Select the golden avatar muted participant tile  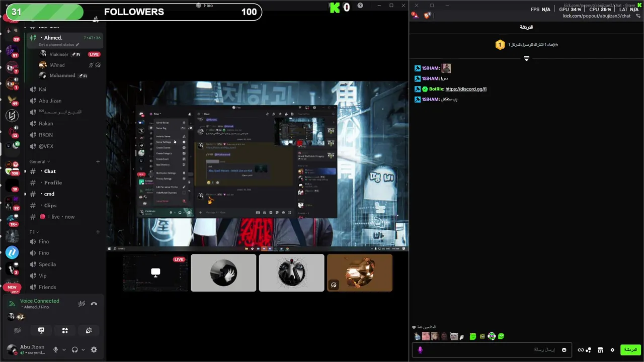(x=359, y=273)
